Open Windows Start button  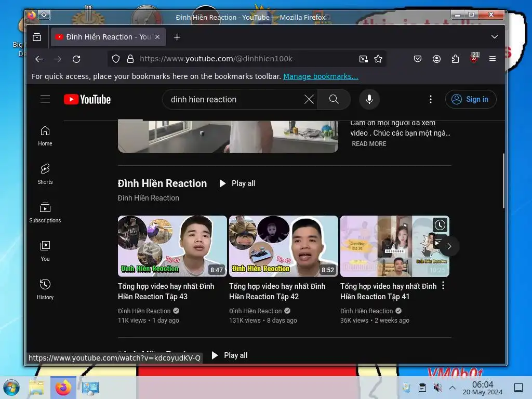[x=11, y=388]
